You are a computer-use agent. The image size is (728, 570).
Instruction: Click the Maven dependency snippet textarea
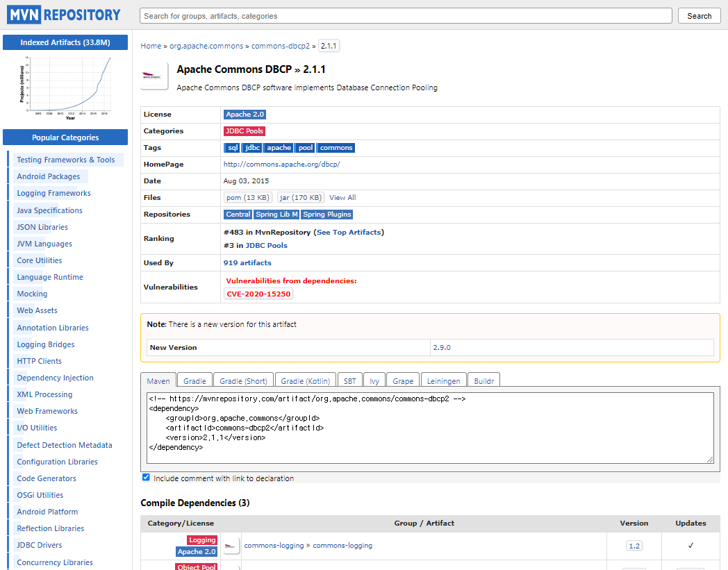(431, 428)
